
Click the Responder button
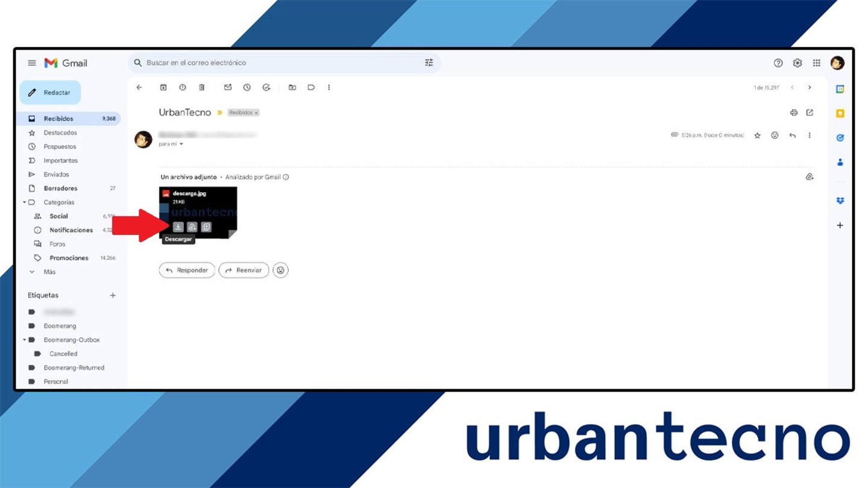point(187,271)
